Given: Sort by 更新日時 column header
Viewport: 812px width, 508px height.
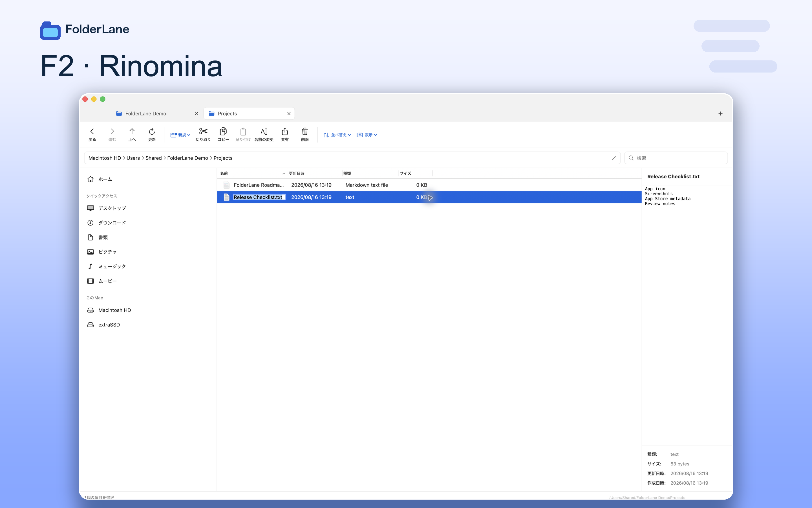Looking at the screenshot, I should pos(314,173).
